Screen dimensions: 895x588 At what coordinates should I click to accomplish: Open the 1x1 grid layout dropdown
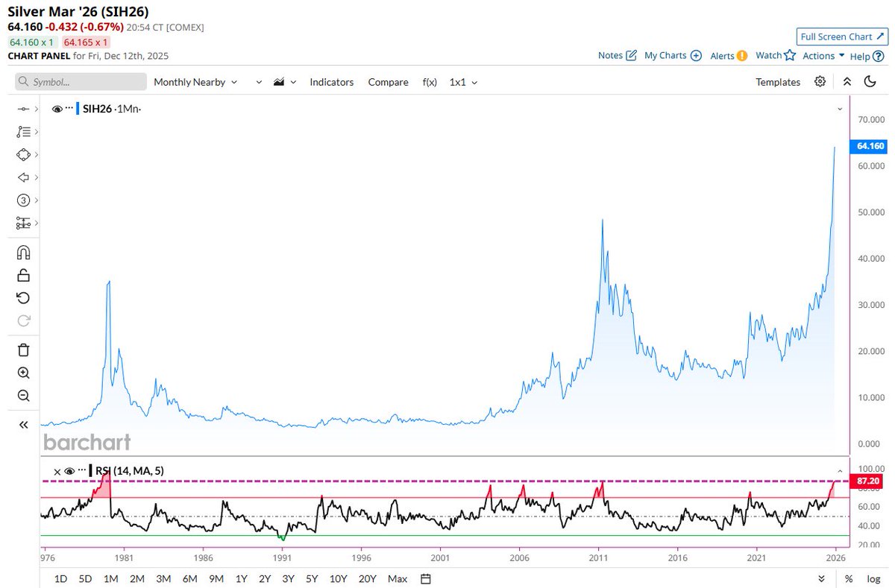point(463,82)
